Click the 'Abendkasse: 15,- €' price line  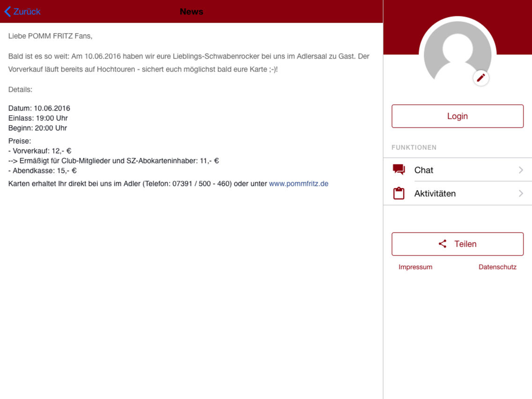[43, 170]
